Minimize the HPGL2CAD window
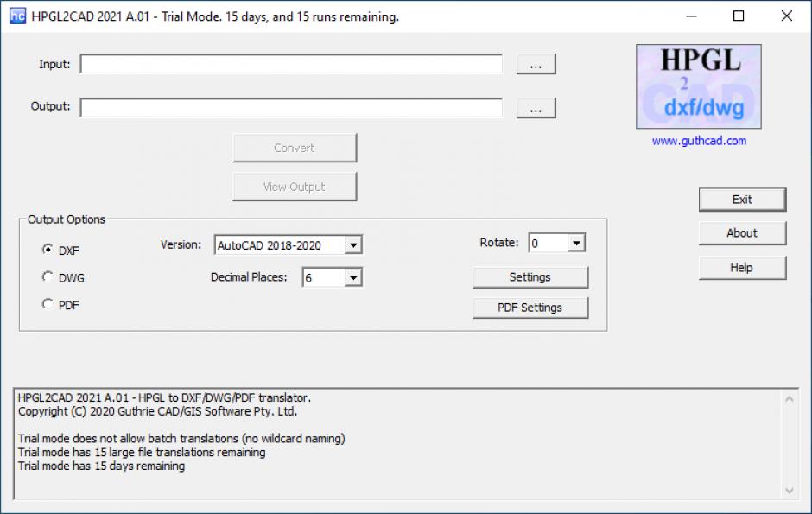The height and width of the screenshot is (514, 812). [691, 16]
